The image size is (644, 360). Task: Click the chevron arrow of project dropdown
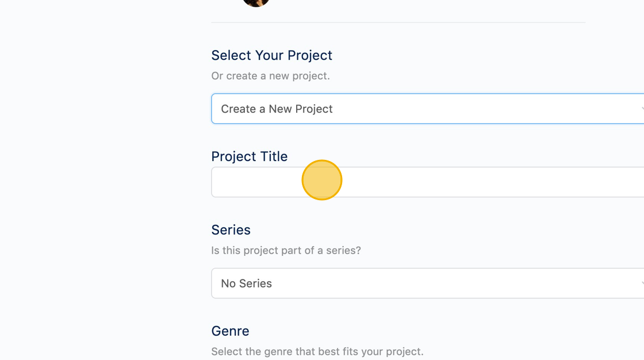point(641,109)
